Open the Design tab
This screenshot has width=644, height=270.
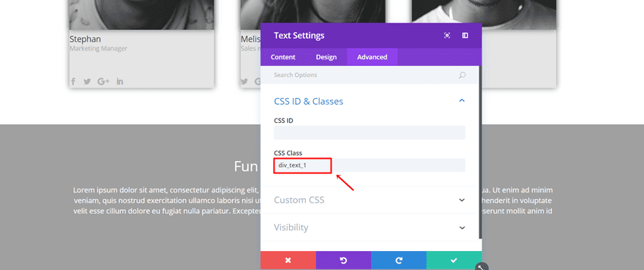tap(326, 57)
